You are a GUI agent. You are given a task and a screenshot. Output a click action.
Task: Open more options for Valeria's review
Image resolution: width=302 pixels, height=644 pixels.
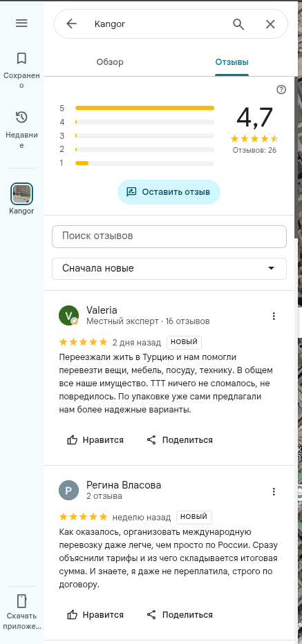(x=274, y=316)
